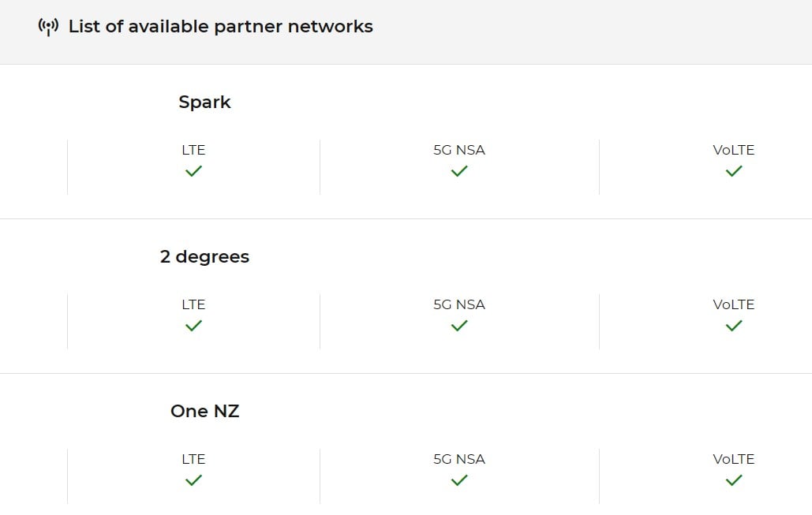Click the One NZ VoLTE checkmark
This screenshot has height=515, width=812.
(734, 480)
